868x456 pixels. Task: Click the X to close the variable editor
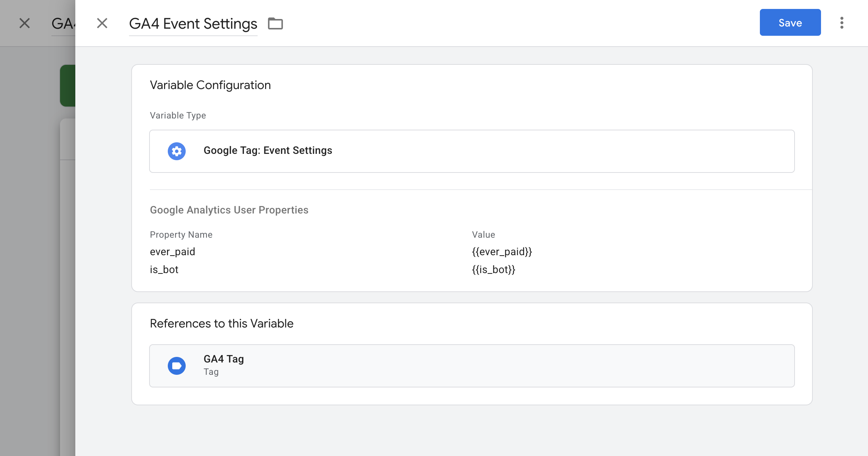(x=102, y=23)
